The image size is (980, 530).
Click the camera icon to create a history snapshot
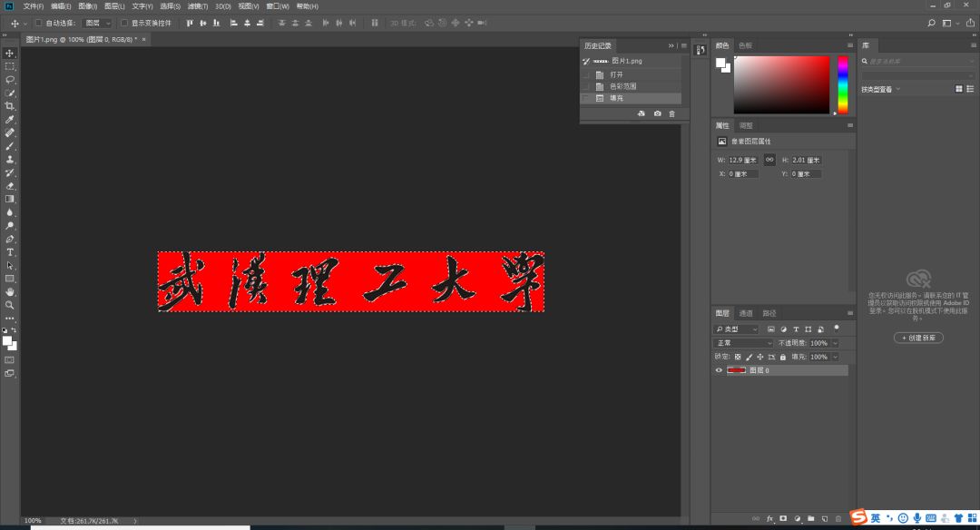[658, 113]
